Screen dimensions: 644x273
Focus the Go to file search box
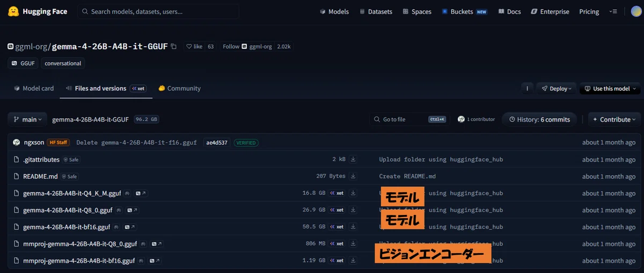[x=409, y=119]
